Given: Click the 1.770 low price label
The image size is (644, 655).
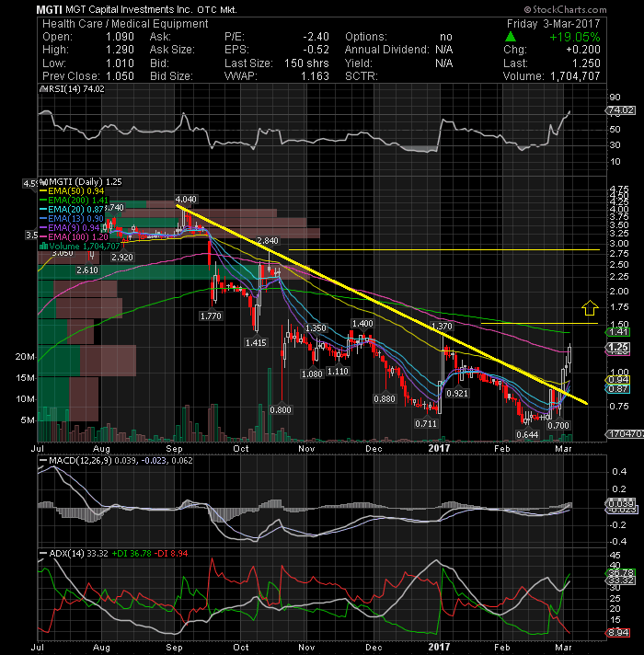Looking at the screenshot, I should [211, 316].
